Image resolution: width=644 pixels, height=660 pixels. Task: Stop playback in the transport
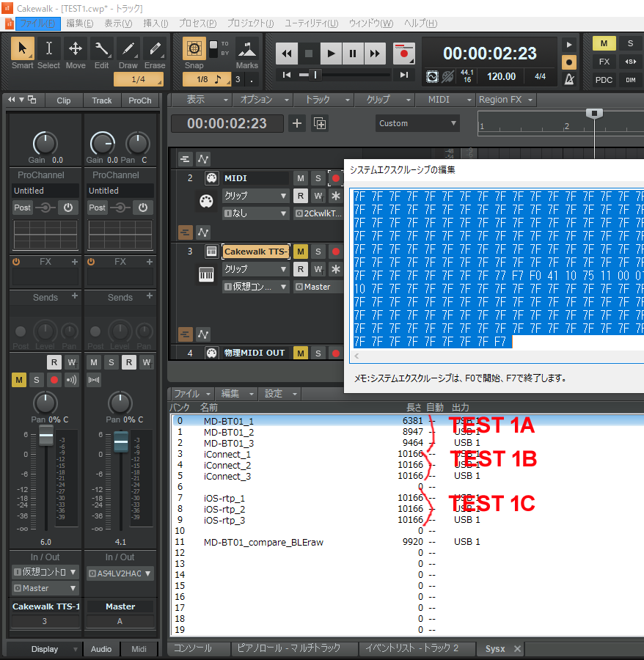(309, 54)
